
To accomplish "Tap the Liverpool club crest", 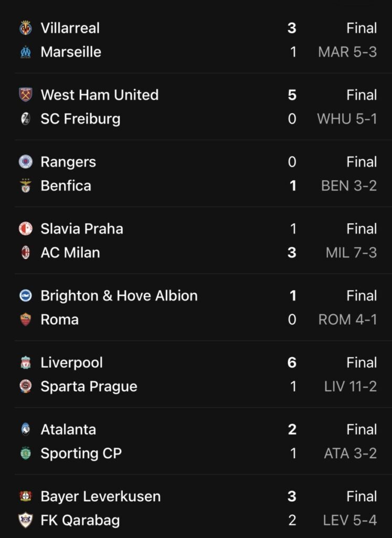I will point(25,363).
